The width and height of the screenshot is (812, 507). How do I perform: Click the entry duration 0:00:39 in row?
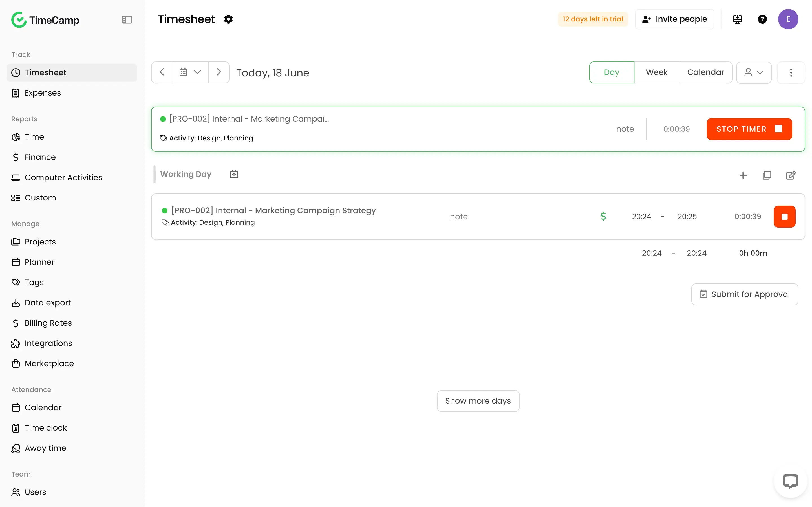747,217
